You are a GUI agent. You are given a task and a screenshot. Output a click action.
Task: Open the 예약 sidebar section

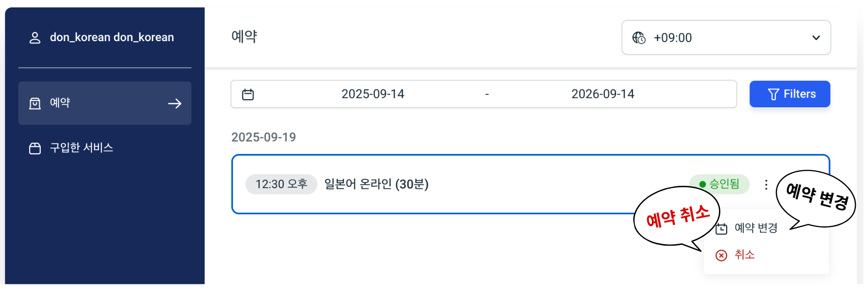click(60, 103)
